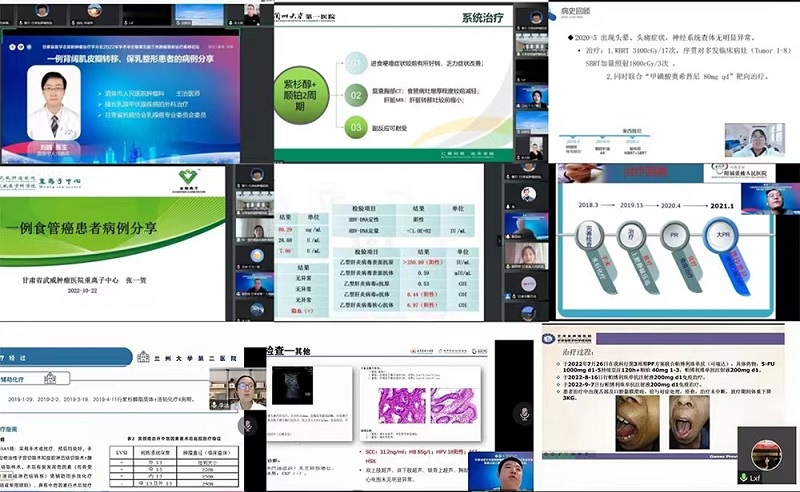The image size is (800, 492).
Task: Select the sky-image participant tile beside the 系统治疗 slide
Action: [531, 121]
